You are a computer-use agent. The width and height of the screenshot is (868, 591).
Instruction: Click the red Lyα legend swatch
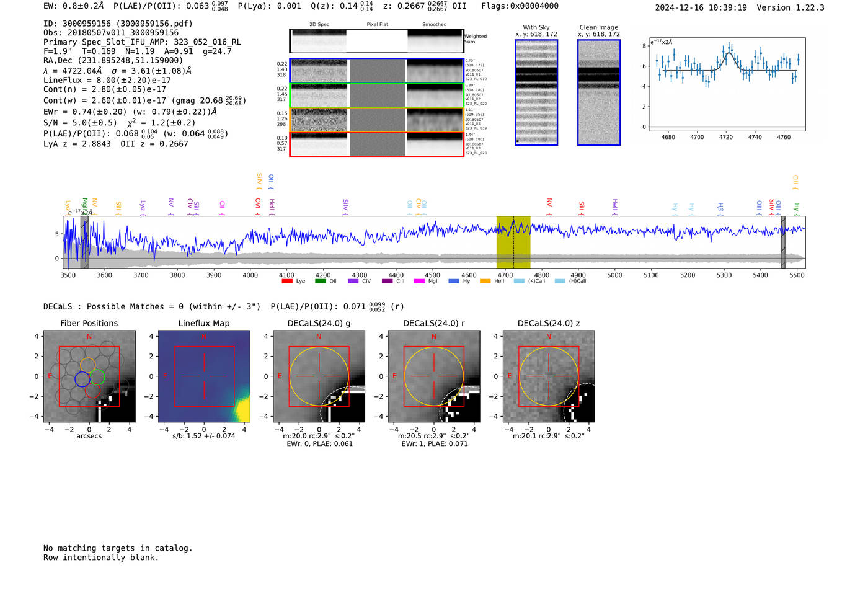coord(287,281)
